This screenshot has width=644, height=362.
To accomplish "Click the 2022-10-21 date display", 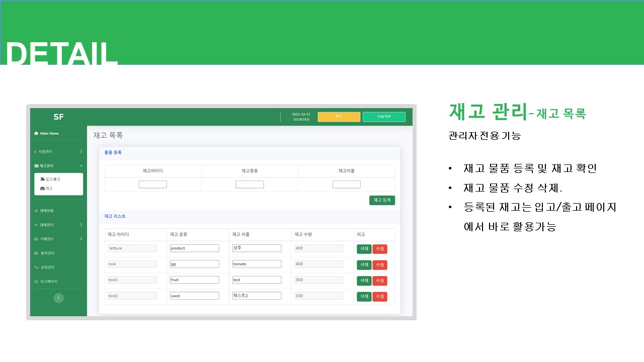I will click(301, 114).
